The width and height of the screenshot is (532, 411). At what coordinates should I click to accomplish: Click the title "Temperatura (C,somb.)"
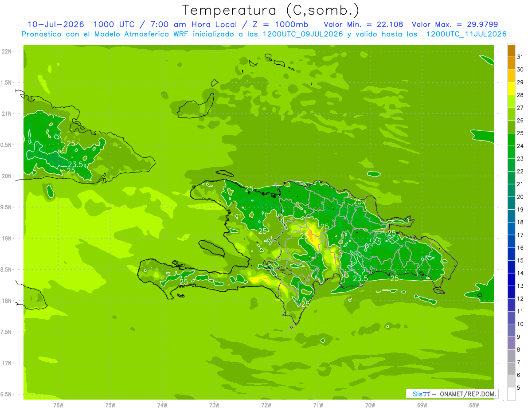271,11
